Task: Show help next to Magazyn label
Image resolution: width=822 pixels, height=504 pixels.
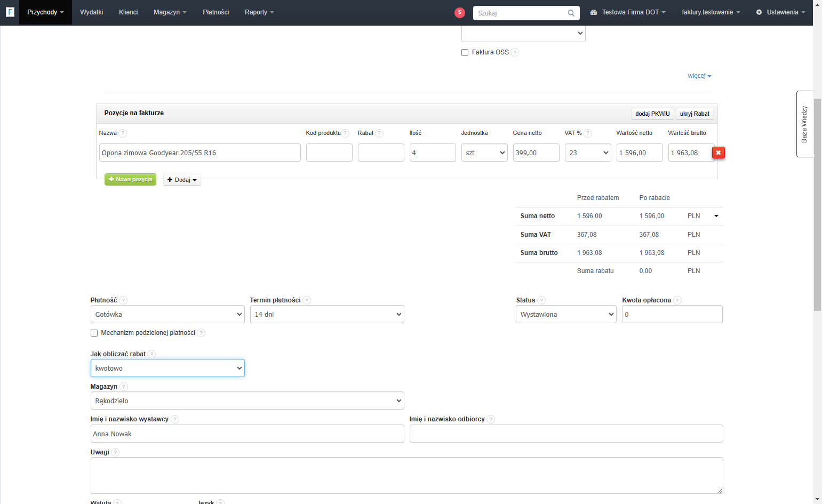Action: coord(124,387)
